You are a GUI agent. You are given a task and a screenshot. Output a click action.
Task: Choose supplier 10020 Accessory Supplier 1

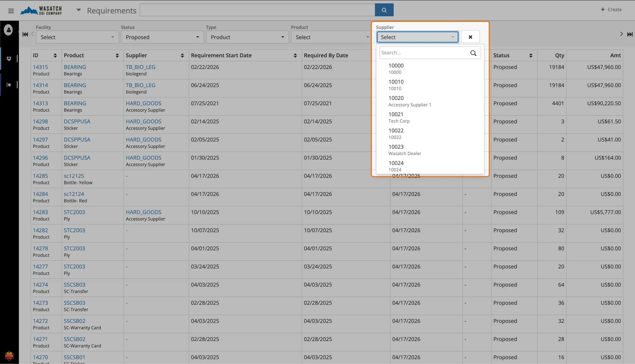coord(430,101)
